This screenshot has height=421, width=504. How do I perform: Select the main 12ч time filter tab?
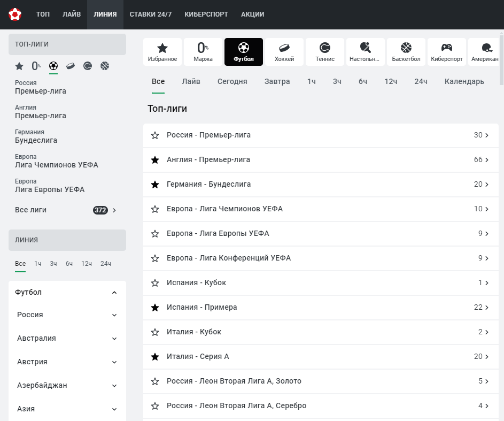pyautogui.click(x=391, y=82)
